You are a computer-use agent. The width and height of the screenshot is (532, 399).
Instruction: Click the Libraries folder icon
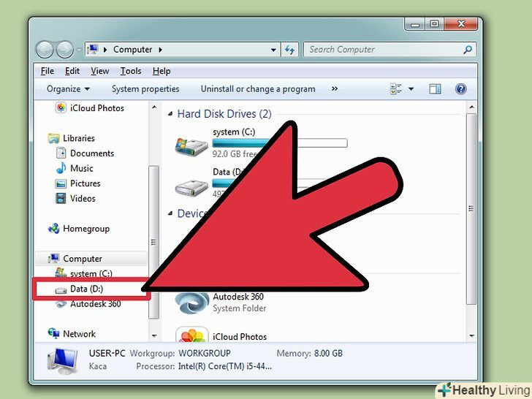pyautogui.click(x=53, y=138)
